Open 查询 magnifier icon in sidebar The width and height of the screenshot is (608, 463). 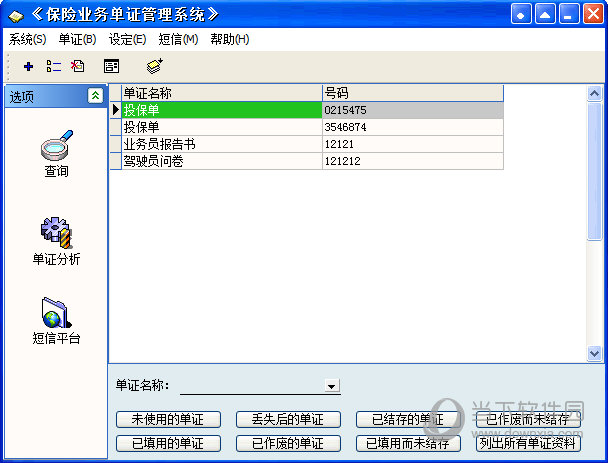tap(56, 147)
